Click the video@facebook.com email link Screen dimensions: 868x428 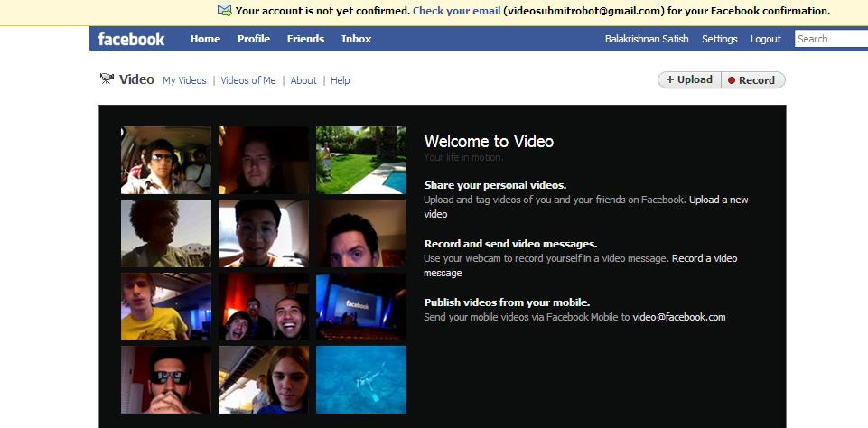(678, 317)
